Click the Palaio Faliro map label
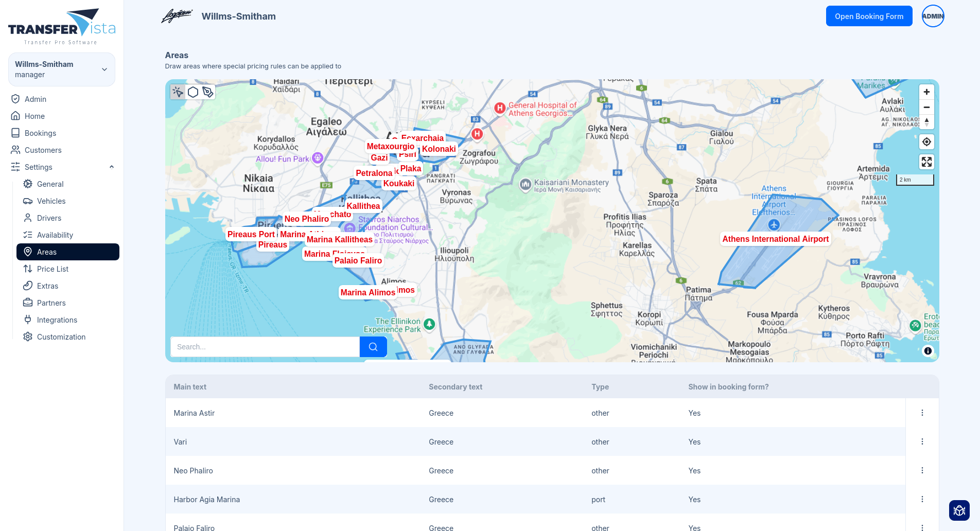Viewport: 980px width, 531px height. pos(358,260)
